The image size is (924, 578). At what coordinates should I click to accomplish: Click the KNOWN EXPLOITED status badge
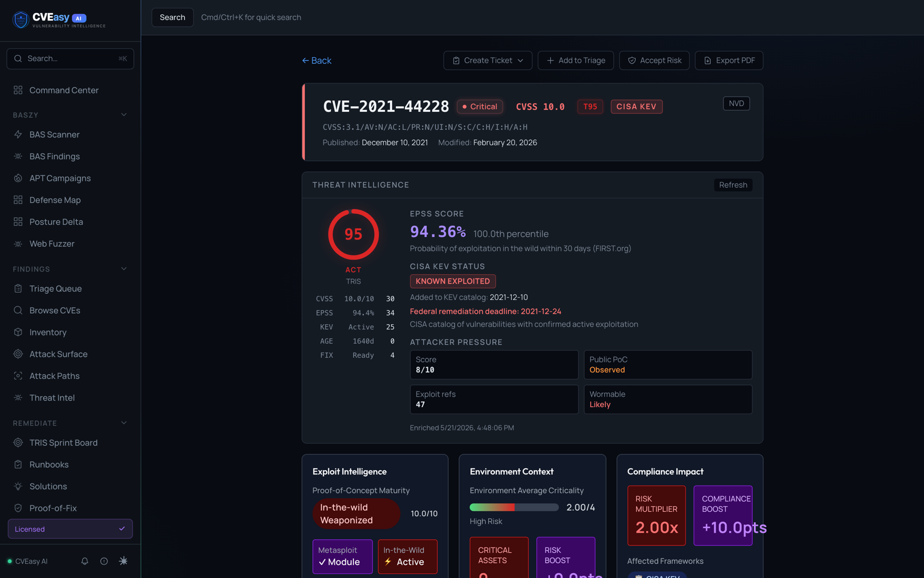453,281
